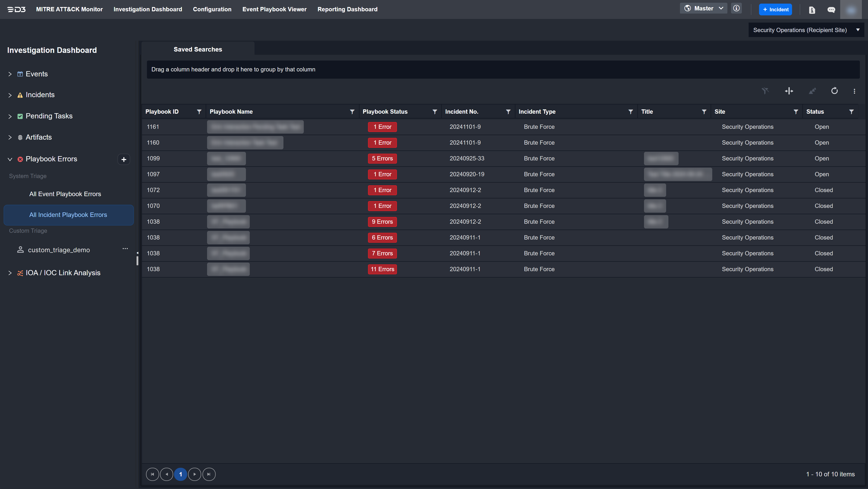Click the clear filters icon above table
The image size is (868, 489).
(x=765, y=91)
